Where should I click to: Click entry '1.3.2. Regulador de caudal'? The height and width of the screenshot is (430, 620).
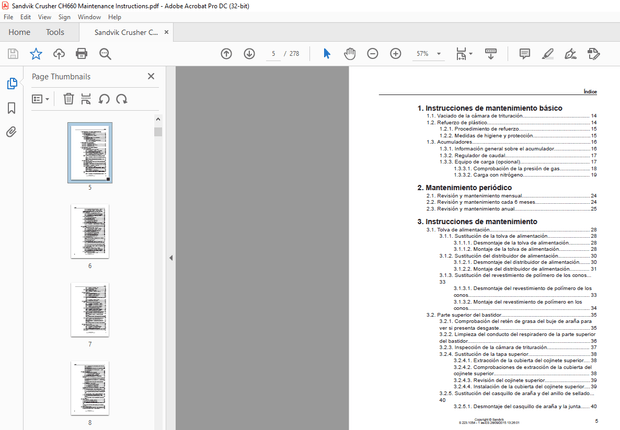coord(473,155)
